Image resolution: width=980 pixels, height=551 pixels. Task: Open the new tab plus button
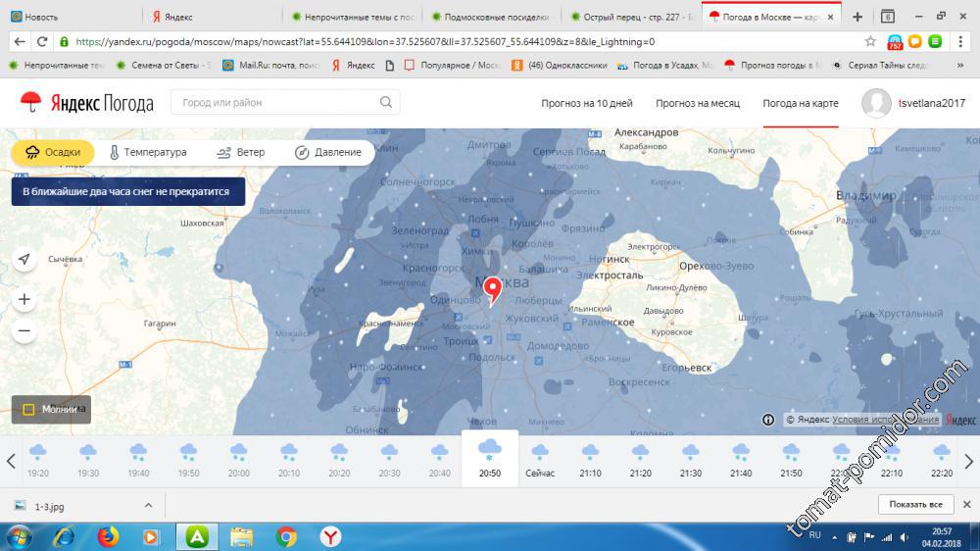857,17
